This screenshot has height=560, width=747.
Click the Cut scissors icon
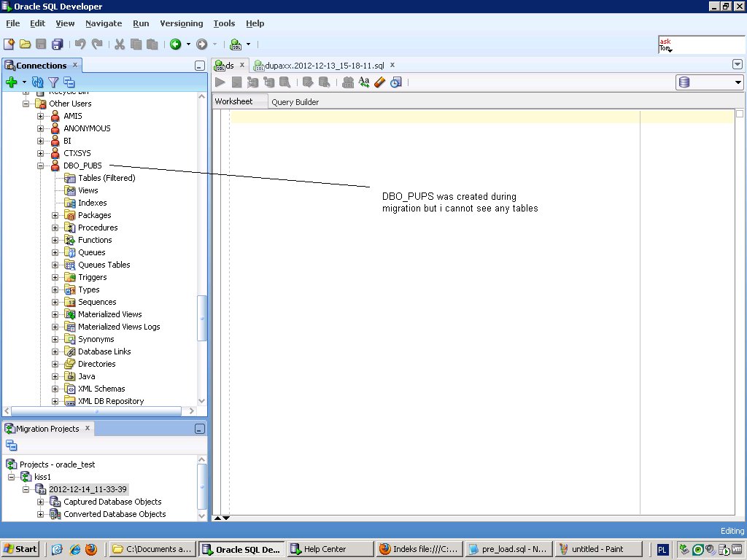(120, 44)
